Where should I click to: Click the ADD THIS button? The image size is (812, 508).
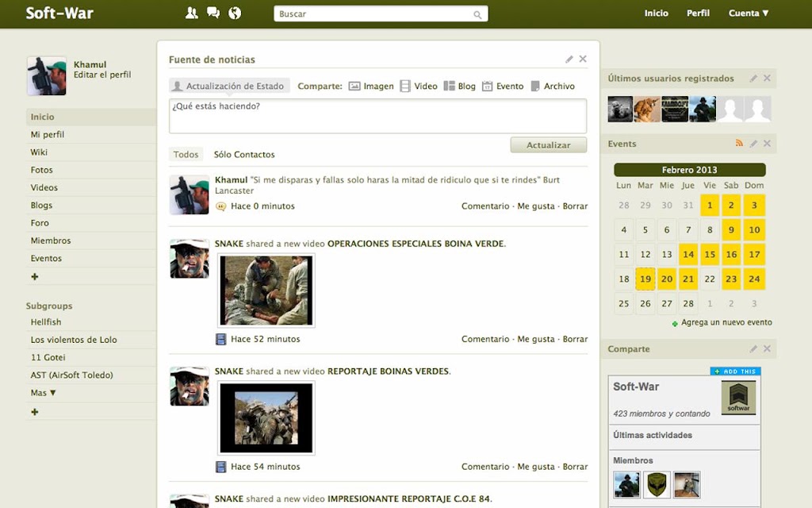[735, 371]
